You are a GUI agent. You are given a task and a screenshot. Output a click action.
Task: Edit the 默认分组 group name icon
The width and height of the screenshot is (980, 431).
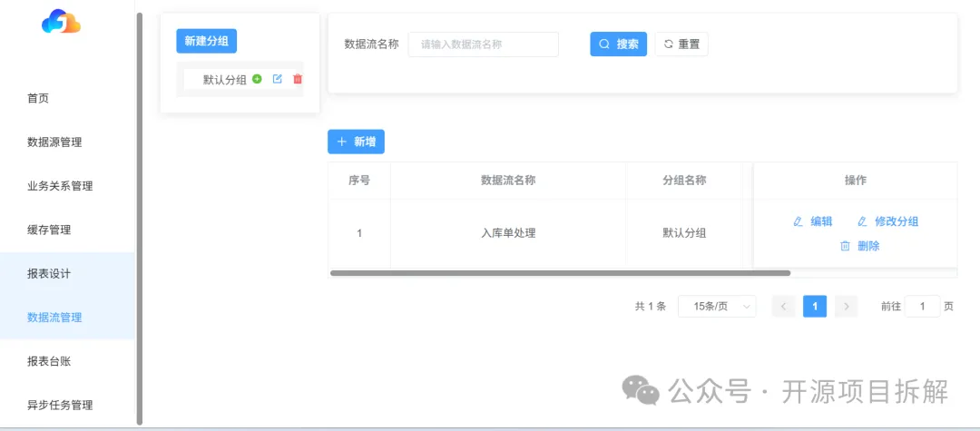click(278, 79)
